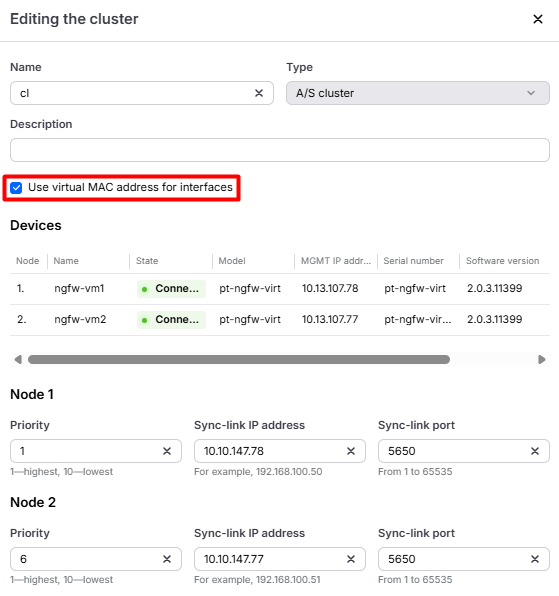Clear Node 1 Sync-link port
This screenshot has height=596, width=559.
(x=535, y=451)
